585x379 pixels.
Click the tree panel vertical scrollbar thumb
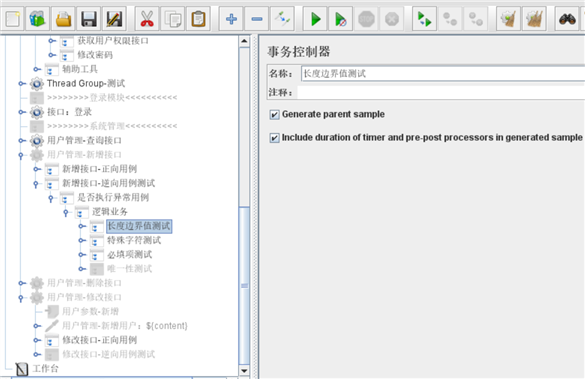pyautogui.click(x=244, y=286)
